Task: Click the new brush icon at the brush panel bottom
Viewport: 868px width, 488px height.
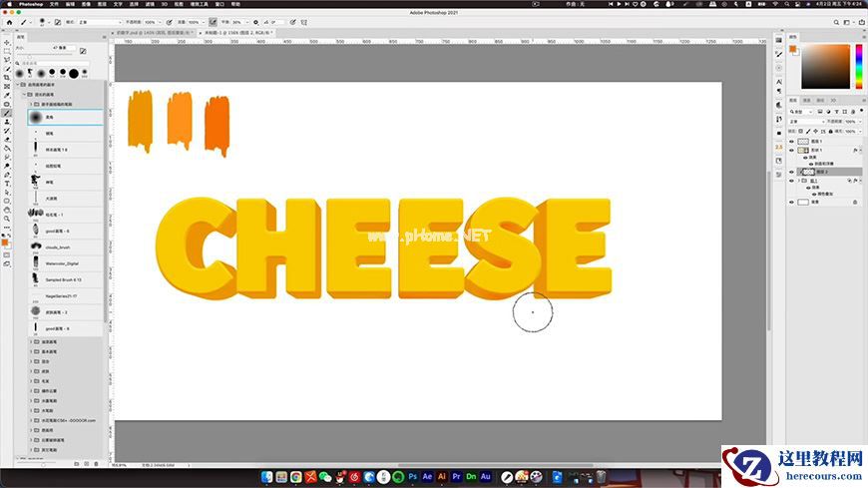Action: tap(87, 464)
